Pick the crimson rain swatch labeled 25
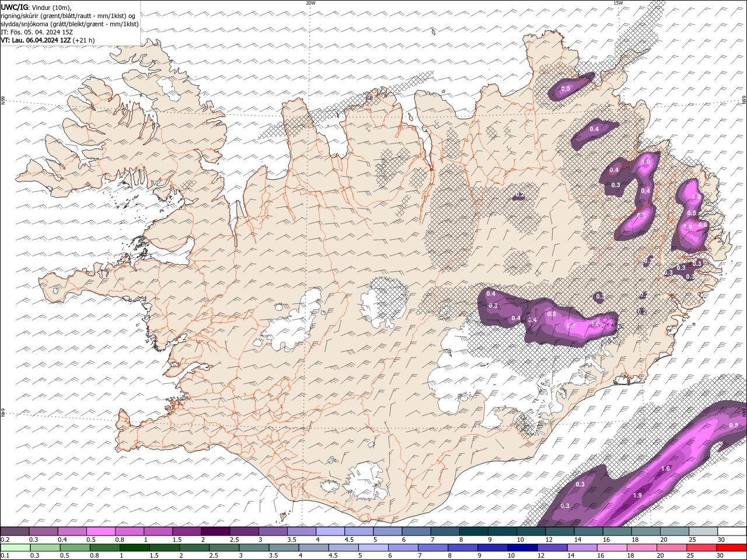Viewport: 747px width, 560px height. (701, 548)
